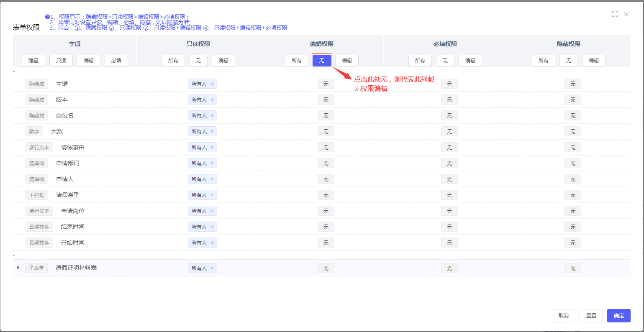Click 取消 to cancel changes
Viewport: 644px width, 332px height.
pos(563,316)
